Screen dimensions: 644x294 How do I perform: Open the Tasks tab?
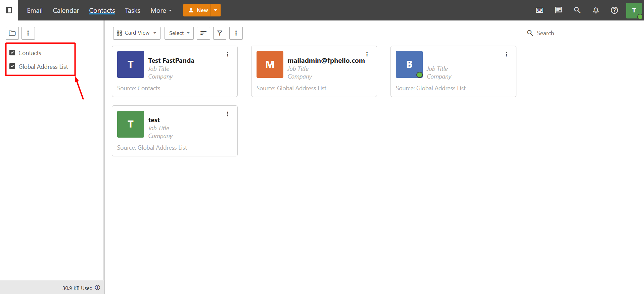(x=133, y=10)
